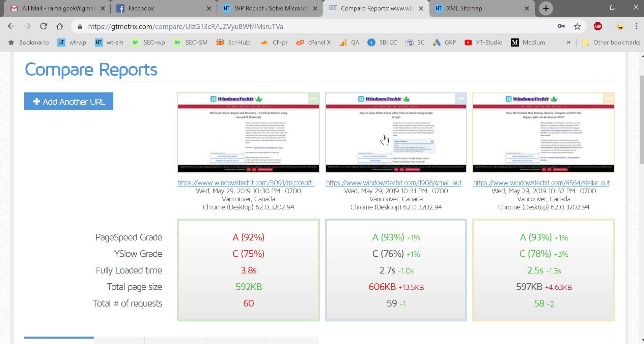This screenshot has height=344, width=644.
Task: Go forward in browser history
Action: [27, 26]
